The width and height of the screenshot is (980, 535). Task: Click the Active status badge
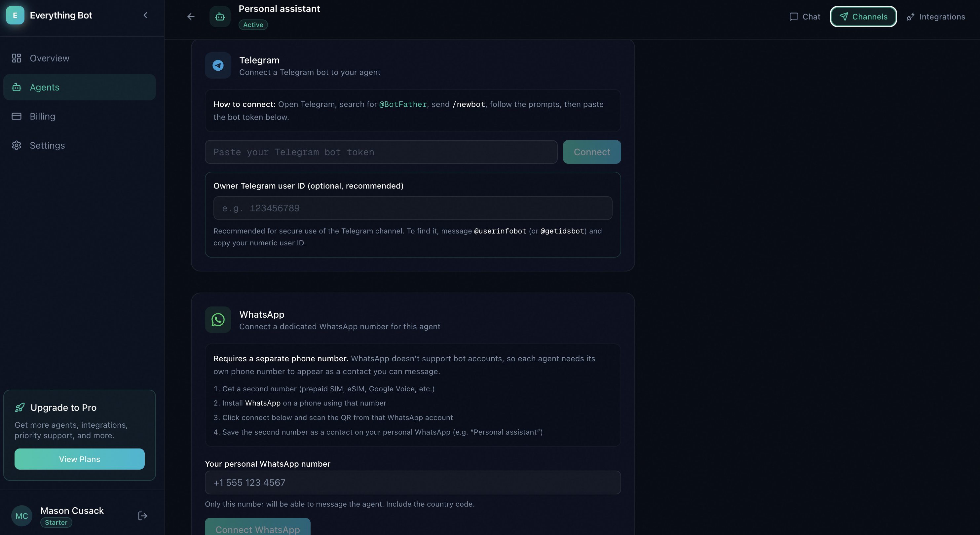(253, 25)
